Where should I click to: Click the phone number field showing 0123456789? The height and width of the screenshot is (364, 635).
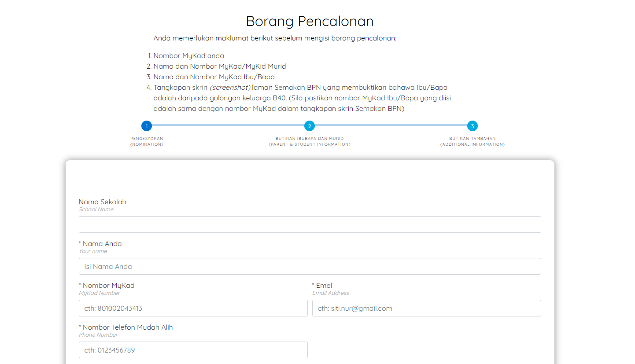pos(193,350)
